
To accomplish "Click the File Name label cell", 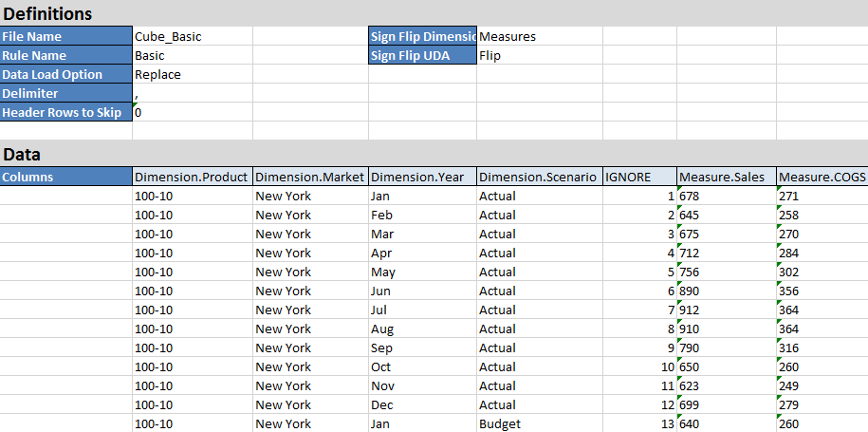I will pyautogui.click(x=65, y=36).
